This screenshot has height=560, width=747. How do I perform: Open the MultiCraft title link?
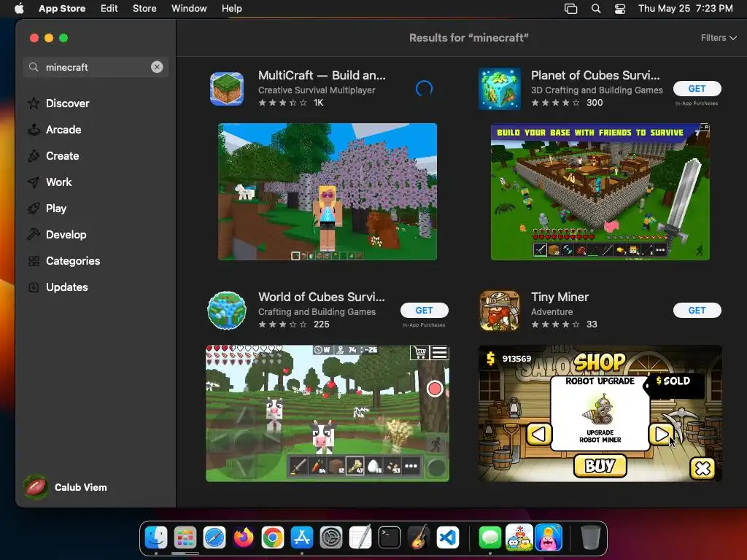coord(322,75)
